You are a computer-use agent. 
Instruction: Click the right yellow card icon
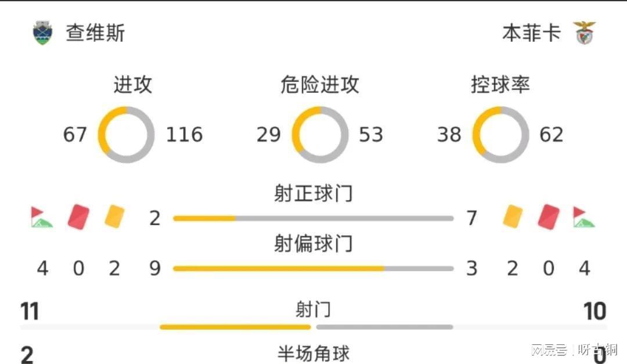point(513,217)
